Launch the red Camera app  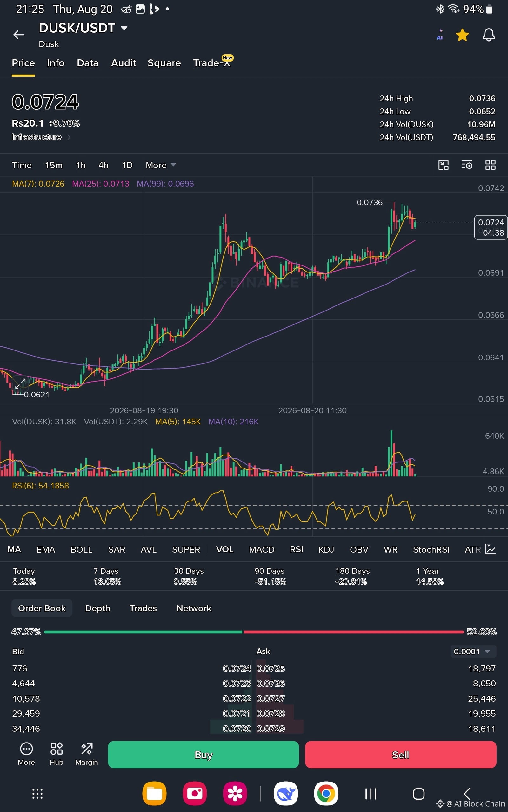(195, 794)
